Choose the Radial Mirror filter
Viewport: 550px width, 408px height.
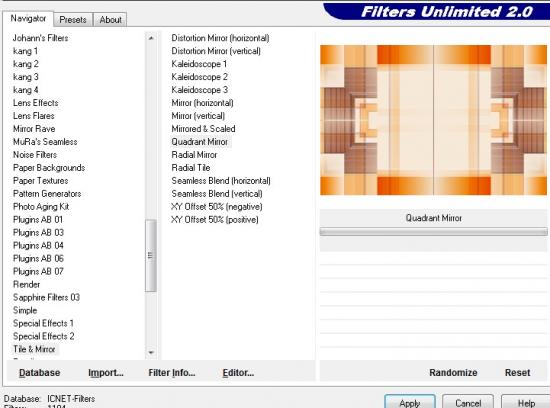point(194,155)
